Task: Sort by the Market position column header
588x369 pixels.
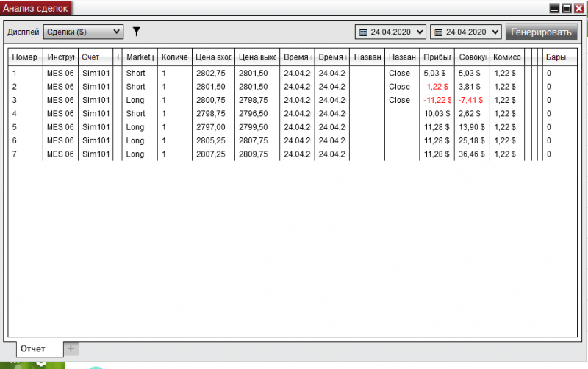Action: 140,57
